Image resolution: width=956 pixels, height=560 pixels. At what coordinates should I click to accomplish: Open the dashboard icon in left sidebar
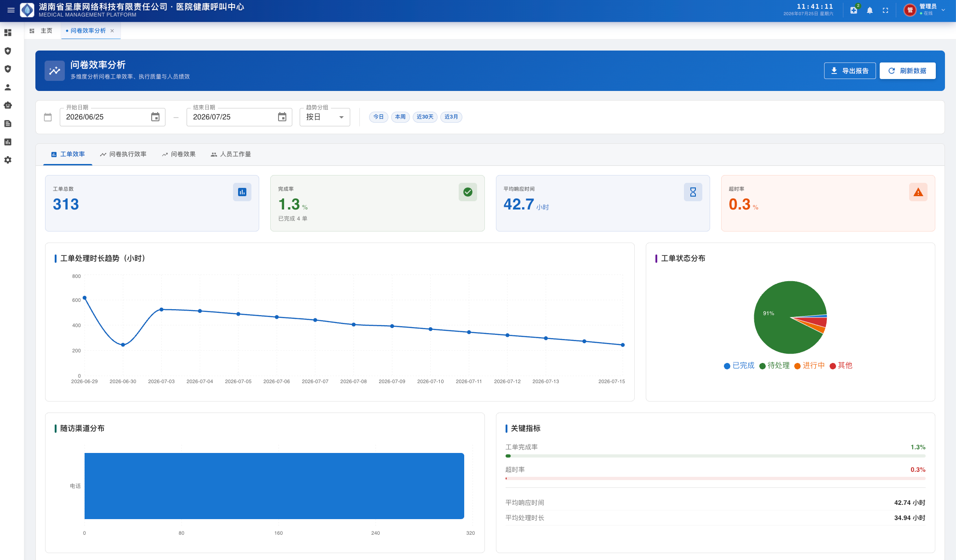[x=8, y=33]
